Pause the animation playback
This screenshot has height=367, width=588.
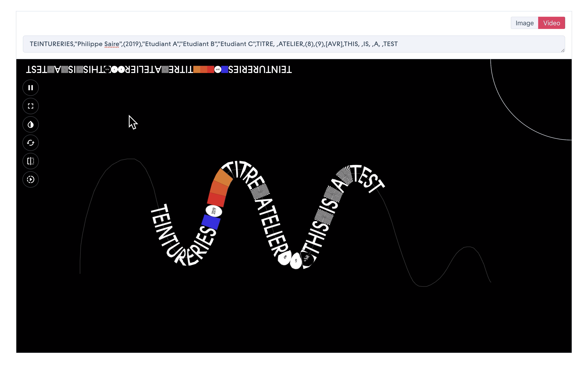pyautogui.click(x=31, y=88)
